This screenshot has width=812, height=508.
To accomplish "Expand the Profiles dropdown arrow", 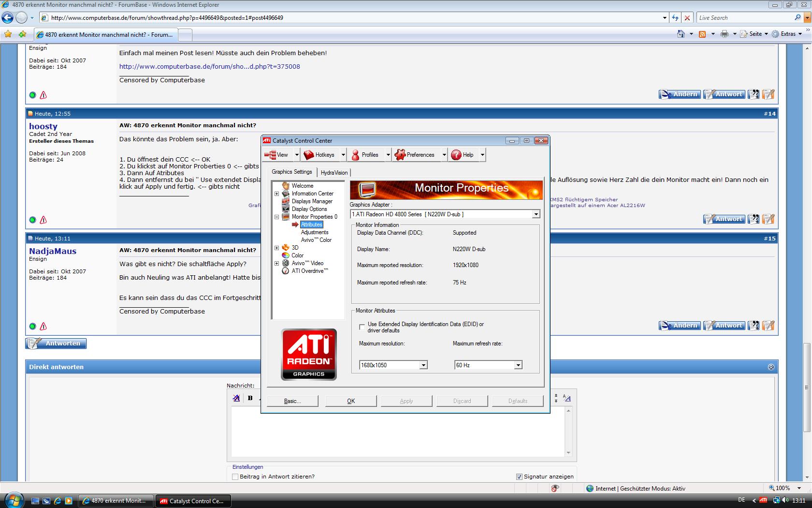I will (388, 155).
